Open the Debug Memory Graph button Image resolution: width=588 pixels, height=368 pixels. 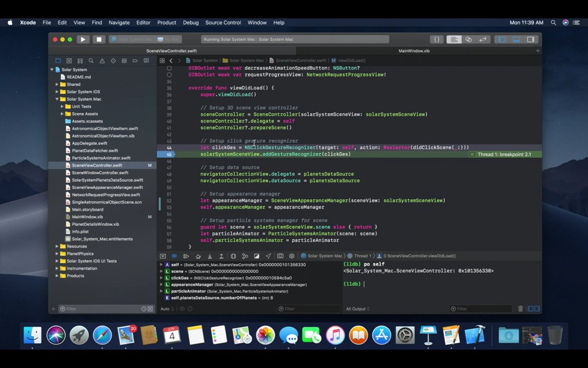[x=245, y=256]
